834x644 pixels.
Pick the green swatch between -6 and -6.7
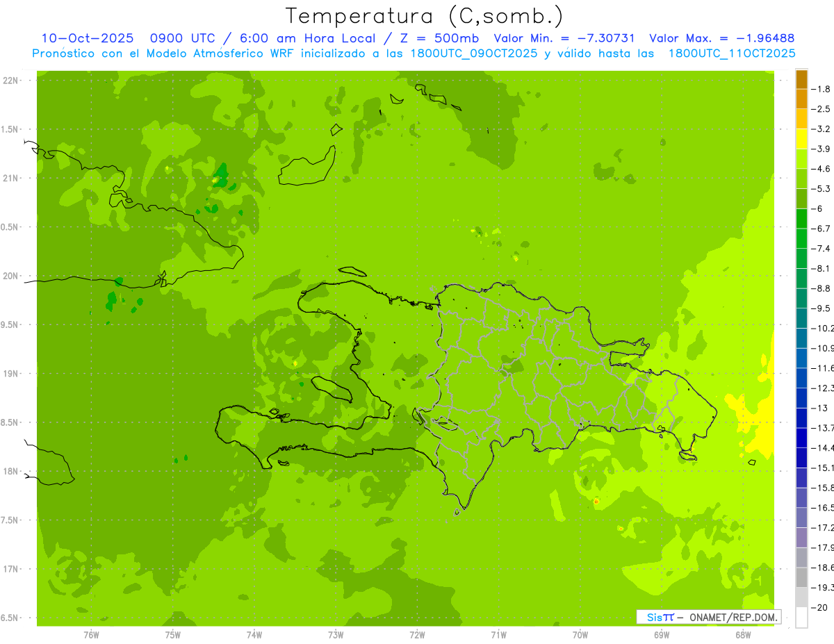[x=801, y=219]
